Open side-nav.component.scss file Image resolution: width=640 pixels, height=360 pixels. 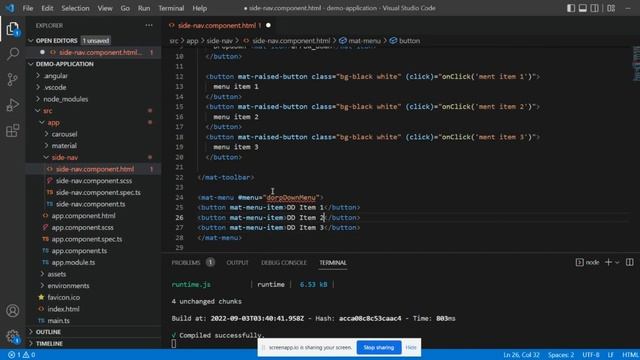pos(93,181)
